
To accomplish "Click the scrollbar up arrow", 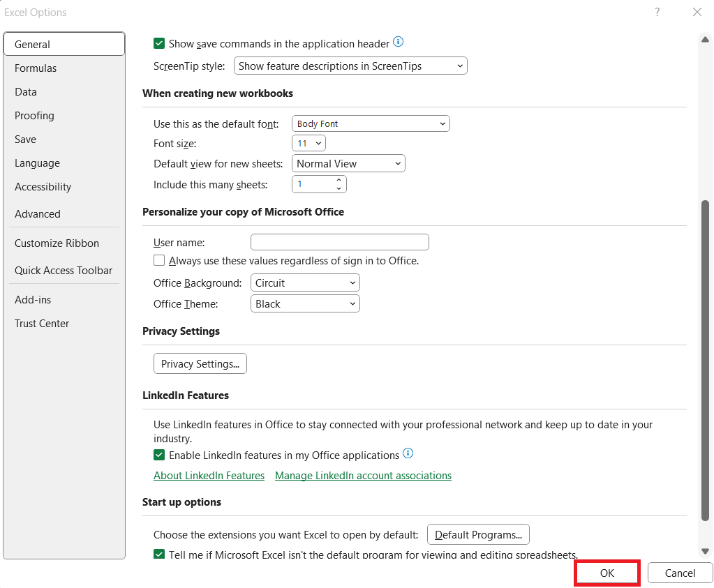I will tap(705, 40).
